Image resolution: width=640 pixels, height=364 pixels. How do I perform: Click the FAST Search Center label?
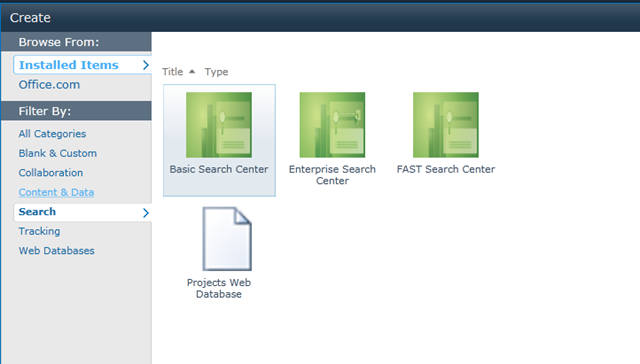446,169
